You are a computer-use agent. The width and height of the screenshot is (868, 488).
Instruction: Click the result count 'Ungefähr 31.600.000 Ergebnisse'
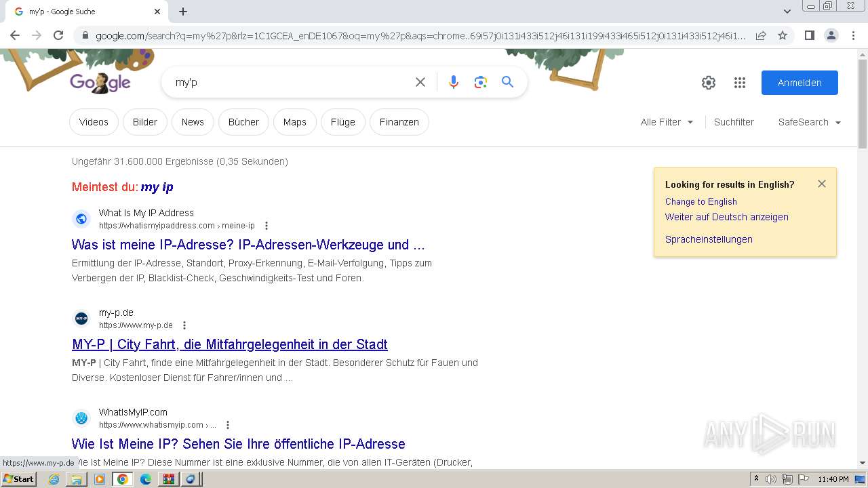[180, 161]
